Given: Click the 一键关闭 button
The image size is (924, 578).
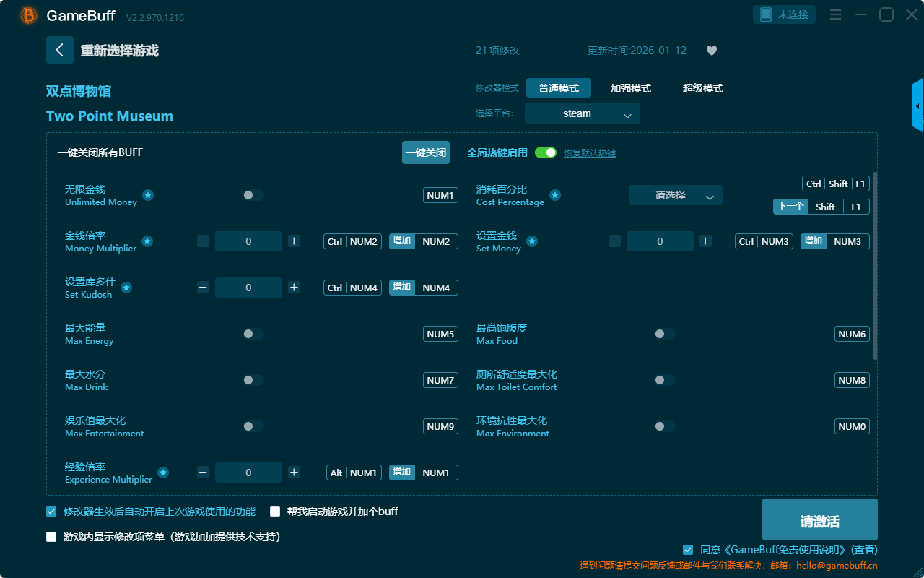Looking at the screenshot, I should pyautogui.click(x=426, y=152).
